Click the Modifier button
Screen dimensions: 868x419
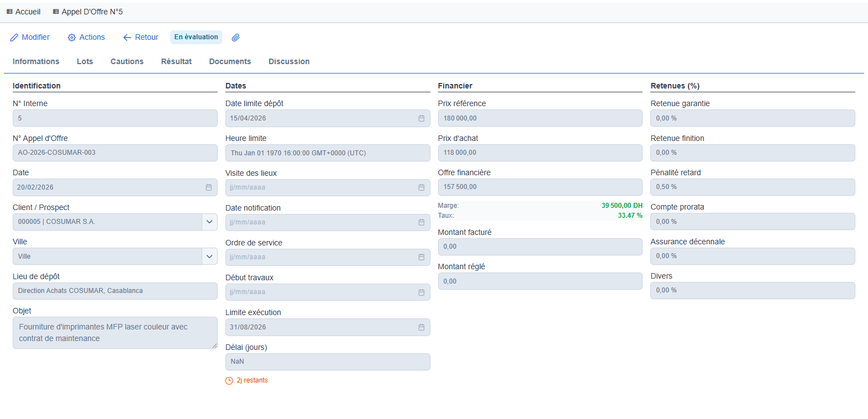[x=30, y=38]
